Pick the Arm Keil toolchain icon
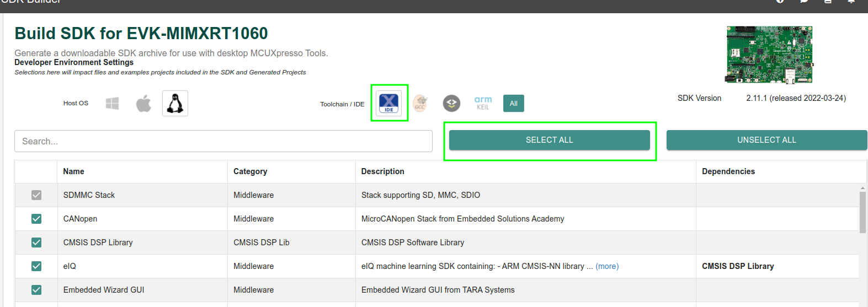868x307 pixels. [x=483, y=103]
